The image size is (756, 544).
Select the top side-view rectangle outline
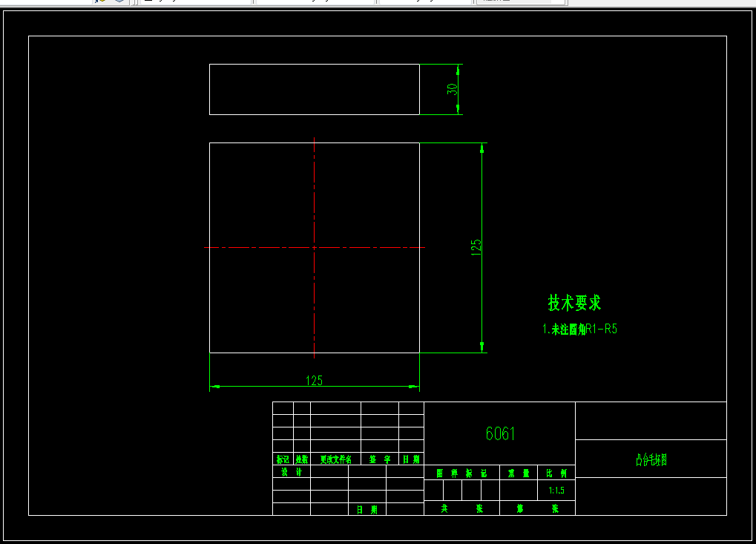tap(315, 89)
